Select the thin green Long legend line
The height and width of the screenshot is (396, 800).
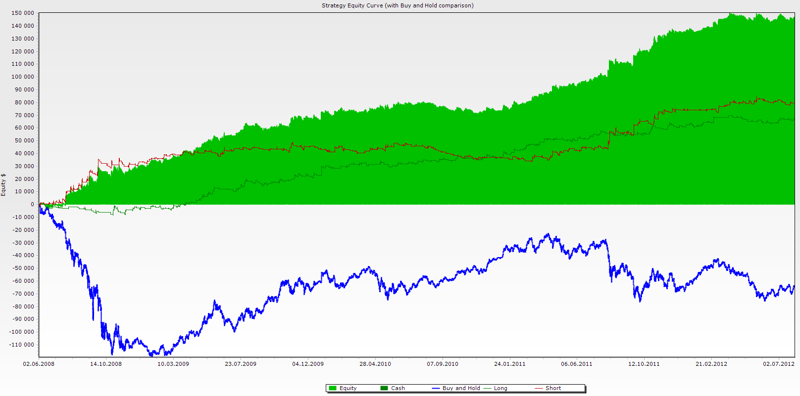click(x=487, y=388)
